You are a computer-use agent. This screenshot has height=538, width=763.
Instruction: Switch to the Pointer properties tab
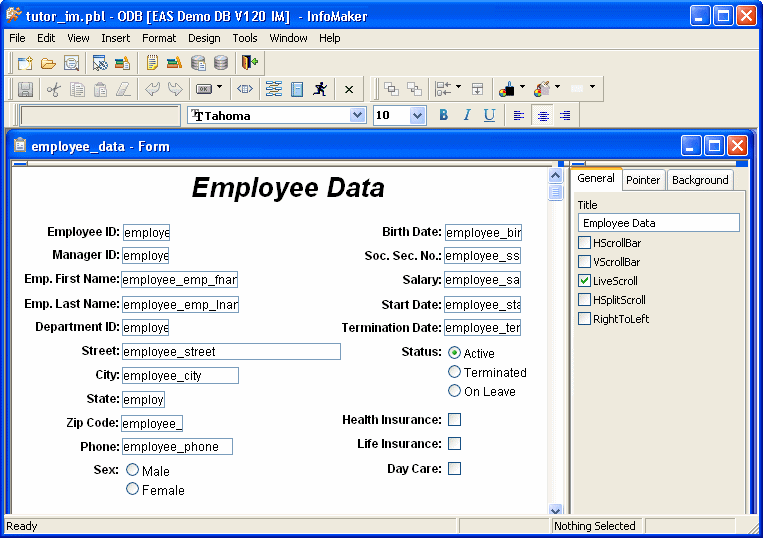click(x=643, y=180)
